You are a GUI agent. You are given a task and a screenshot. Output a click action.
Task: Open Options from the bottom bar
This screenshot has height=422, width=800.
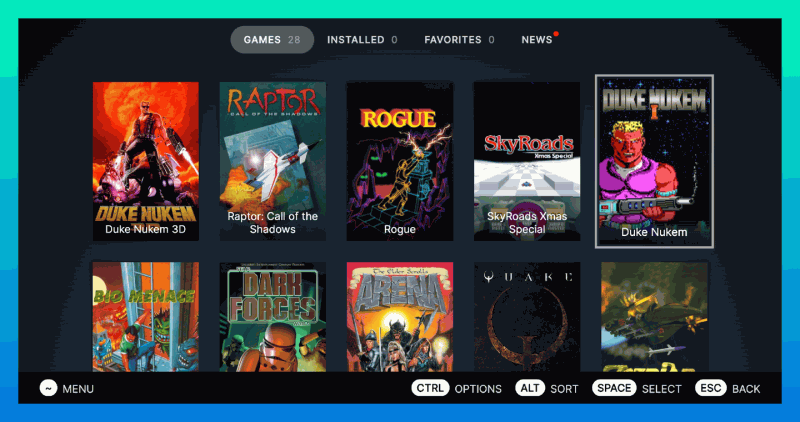[478, 389]
